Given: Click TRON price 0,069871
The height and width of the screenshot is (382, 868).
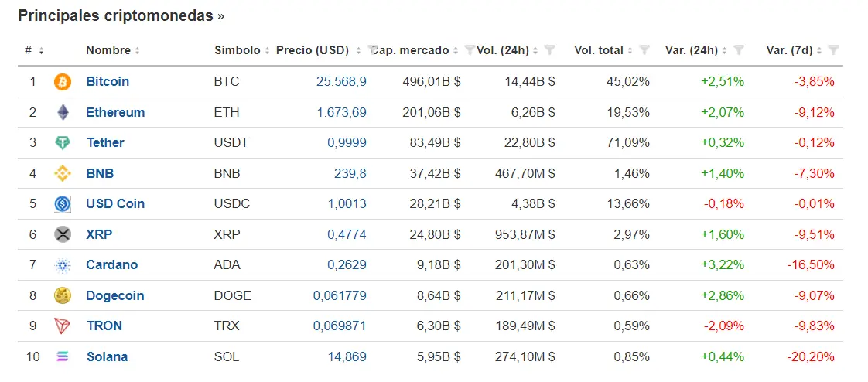Looking at the screenshot, I should click(340, 326).
